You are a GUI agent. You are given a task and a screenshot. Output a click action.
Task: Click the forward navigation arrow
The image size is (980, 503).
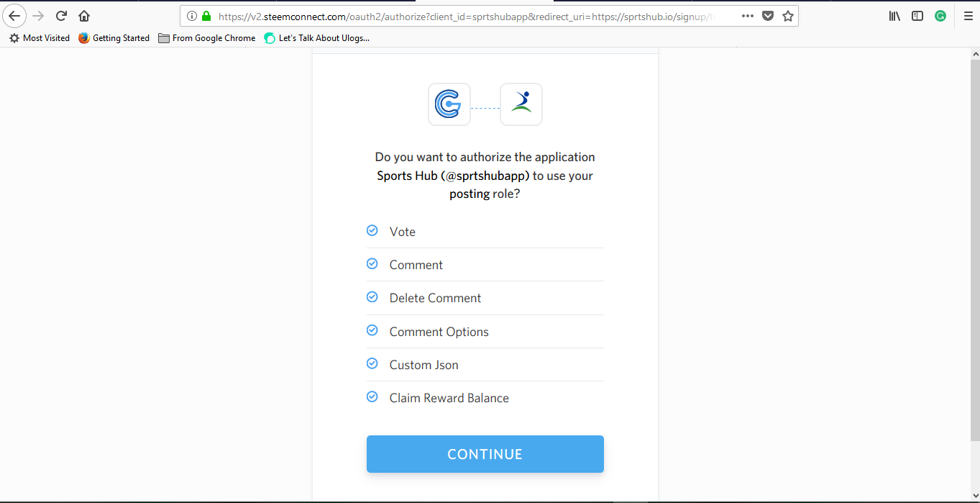tap(38, 16)
